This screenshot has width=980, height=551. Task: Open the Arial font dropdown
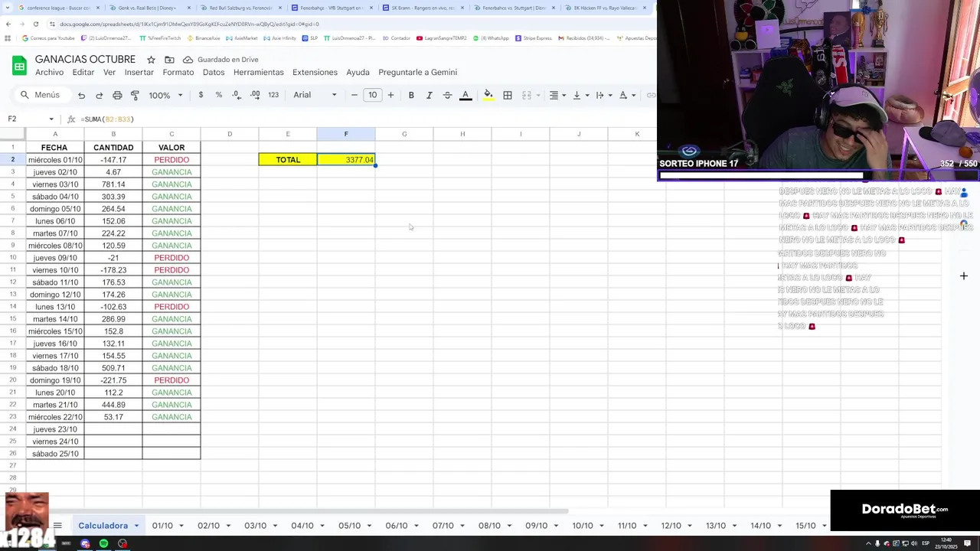pos(315,95)
